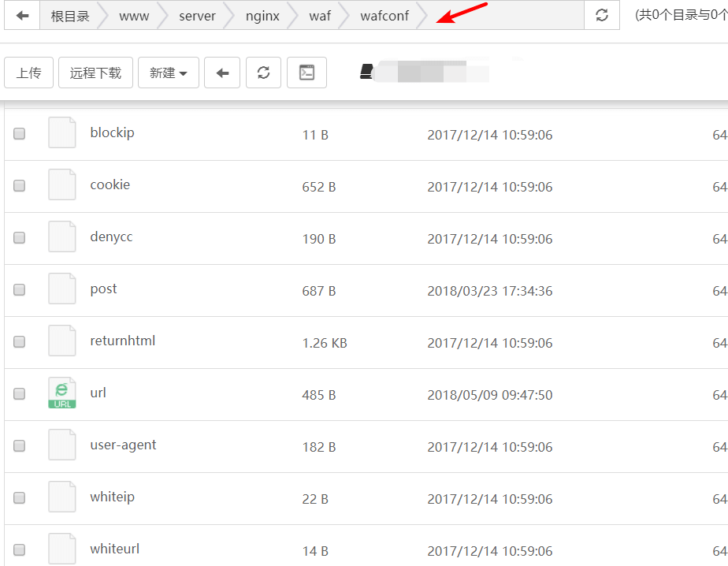The width and height of the screenshot is (728, 566).
Task: Click the 1.26 KB size value
Action: (x=325, y=343)
